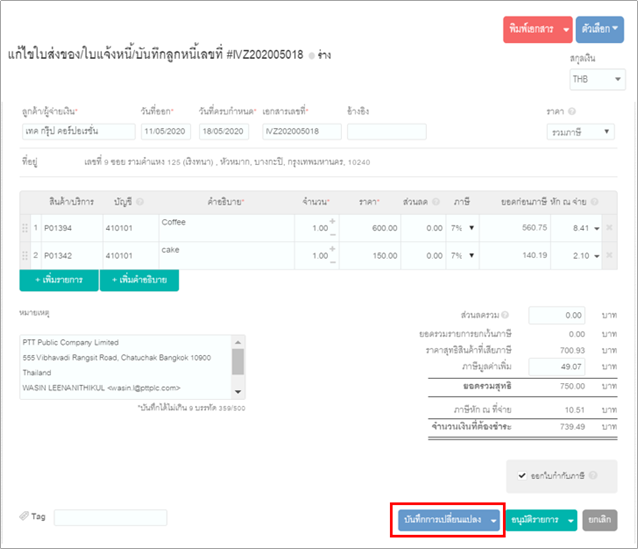The width and height of the screenshot is (638, 549).
Task: Click cake description cell
Action: 226,256
